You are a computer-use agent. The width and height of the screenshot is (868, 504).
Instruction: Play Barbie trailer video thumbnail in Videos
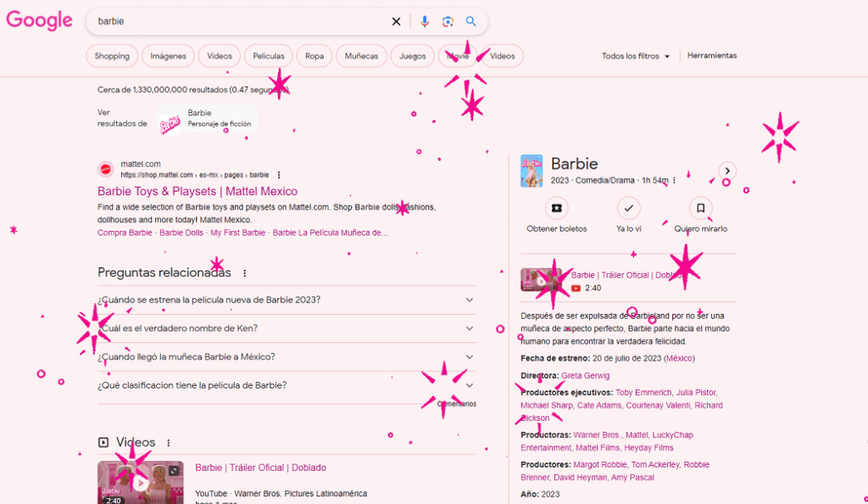pos(140,482)
